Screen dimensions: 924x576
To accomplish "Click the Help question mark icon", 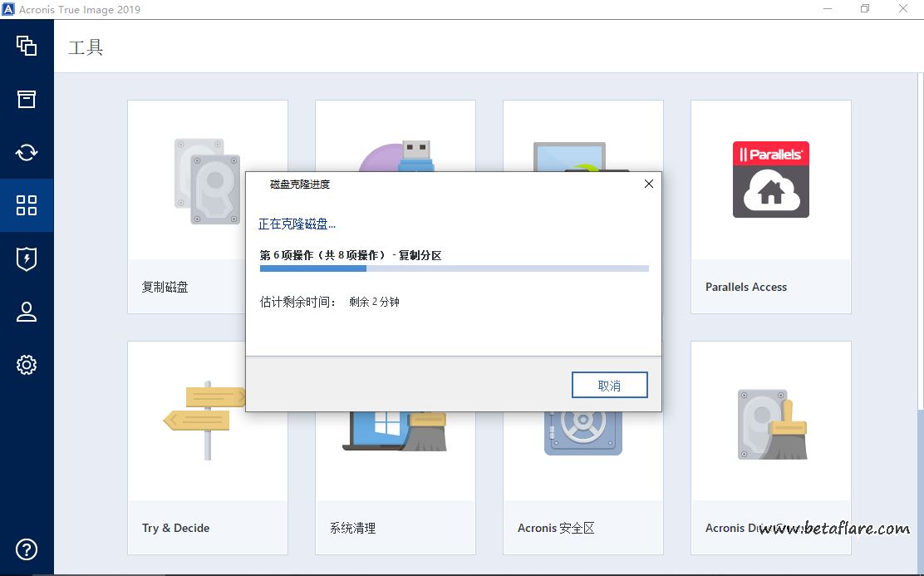I will (27, 549).
